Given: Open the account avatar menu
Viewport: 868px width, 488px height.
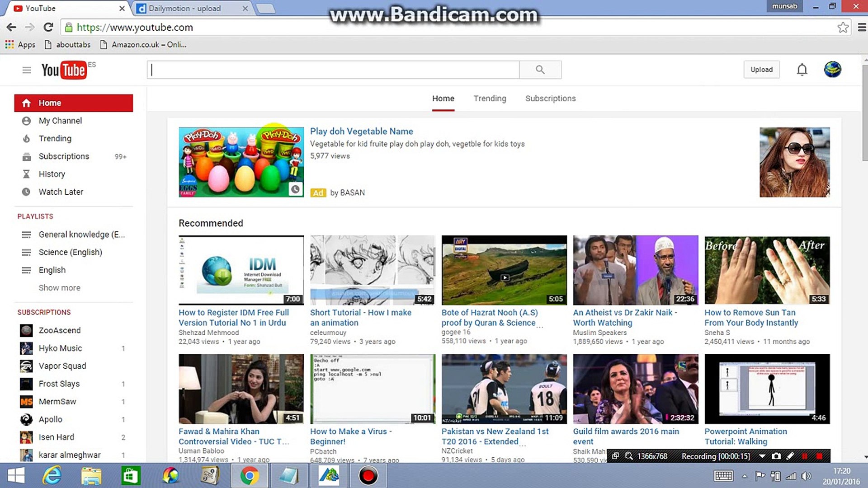Looking at the screenshot, I should click(832, 70).
